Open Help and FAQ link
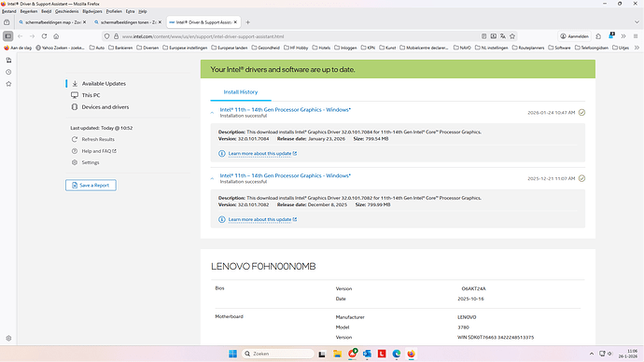Image resolution: width=644 pixels, height=362 pixels. 99,151
